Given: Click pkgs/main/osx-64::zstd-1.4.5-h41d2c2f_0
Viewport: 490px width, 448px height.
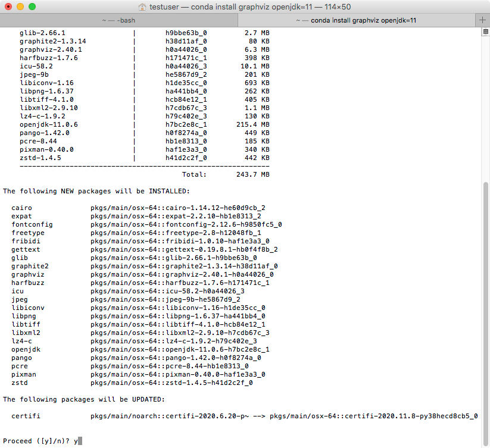Looking at the screenshot, I should click(x=171, y=383).
